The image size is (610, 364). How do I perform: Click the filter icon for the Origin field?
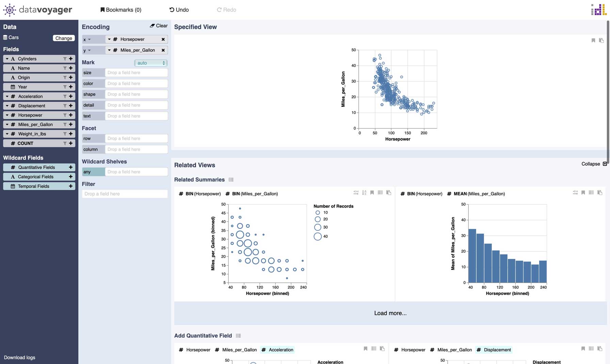65,78
